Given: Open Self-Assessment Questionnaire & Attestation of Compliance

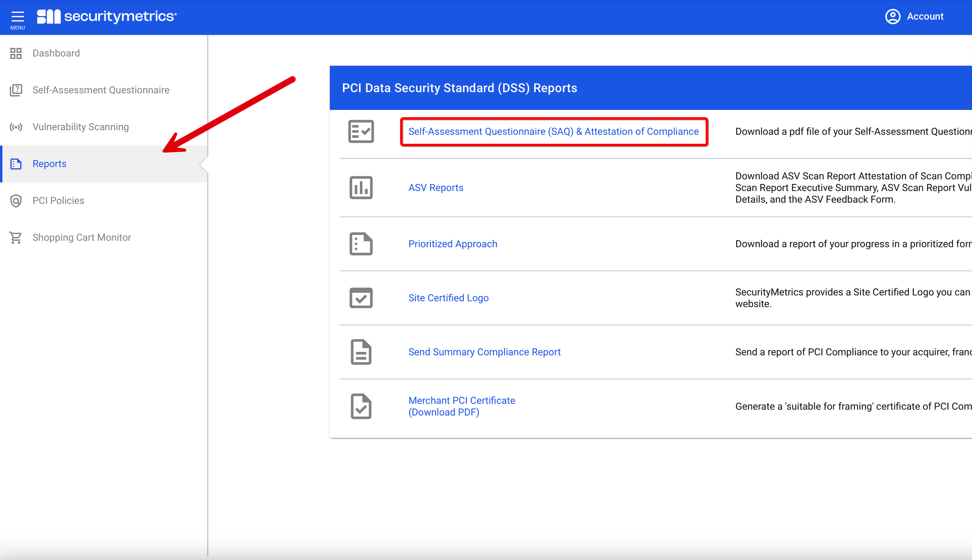Looking at the screenshot, I should [x=553, y=131].
